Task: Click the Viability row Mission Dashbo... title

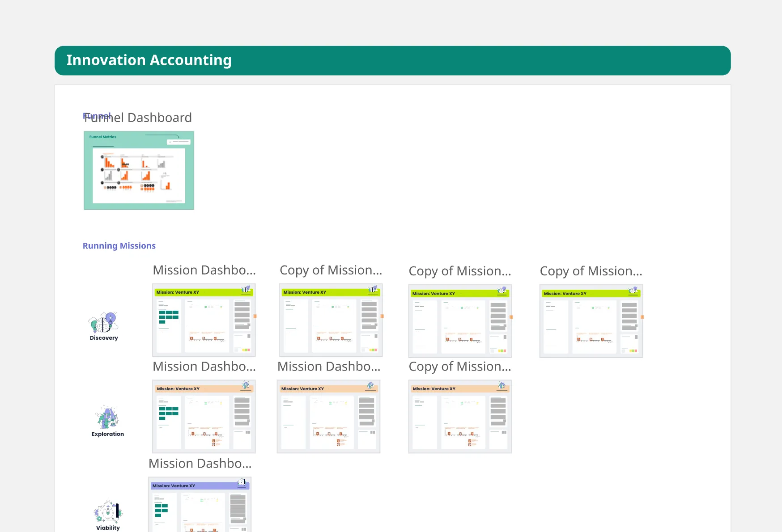Action: (x=200, y=464)
